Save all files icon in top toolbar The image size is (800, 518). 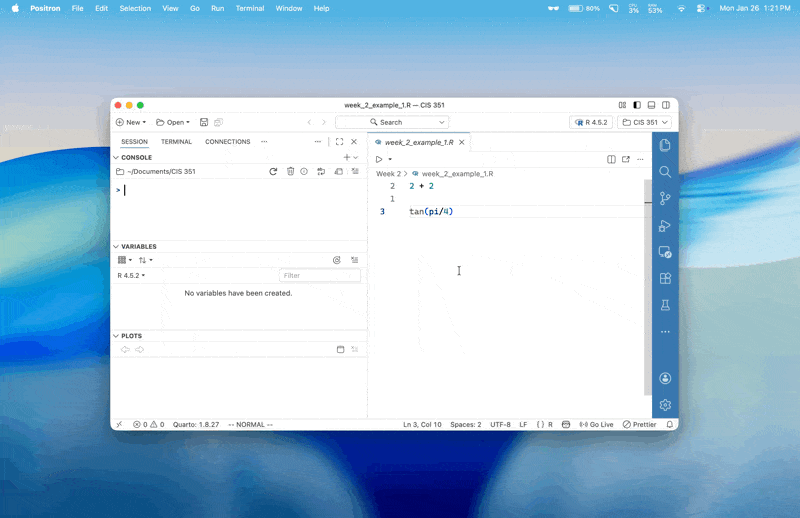pos(218,122)
